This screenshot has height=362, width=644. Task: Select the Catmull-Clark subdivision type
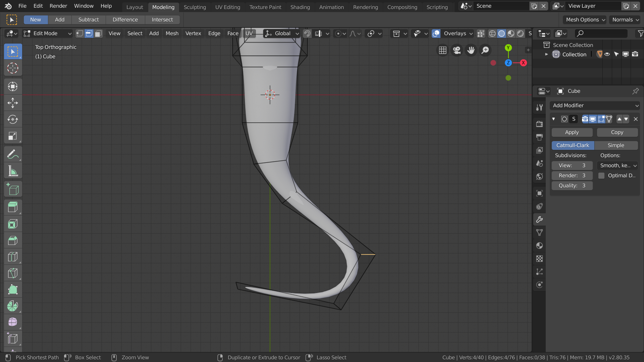[x=573, y=145]
